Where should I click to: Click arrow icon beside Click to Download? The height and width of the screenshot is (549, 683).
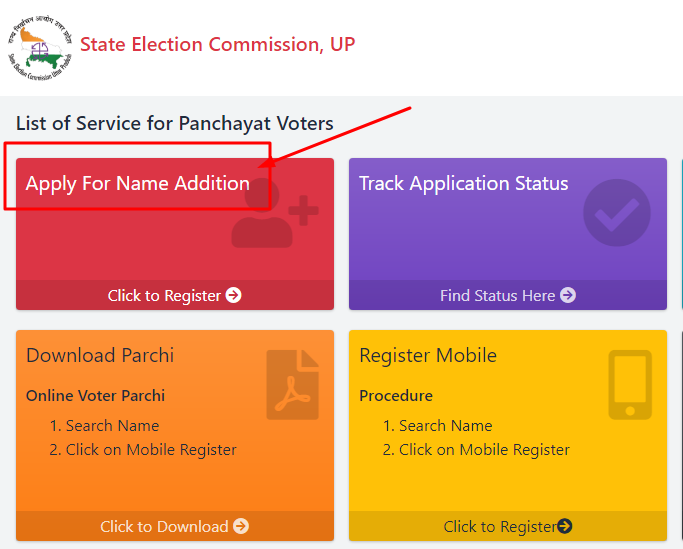241,526
